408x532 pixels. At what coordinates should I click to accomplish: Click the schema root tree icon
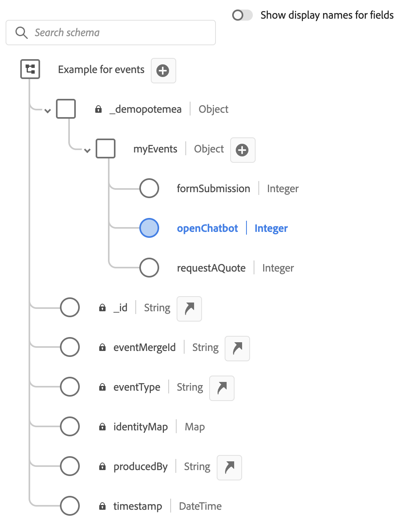coord(30,69)
